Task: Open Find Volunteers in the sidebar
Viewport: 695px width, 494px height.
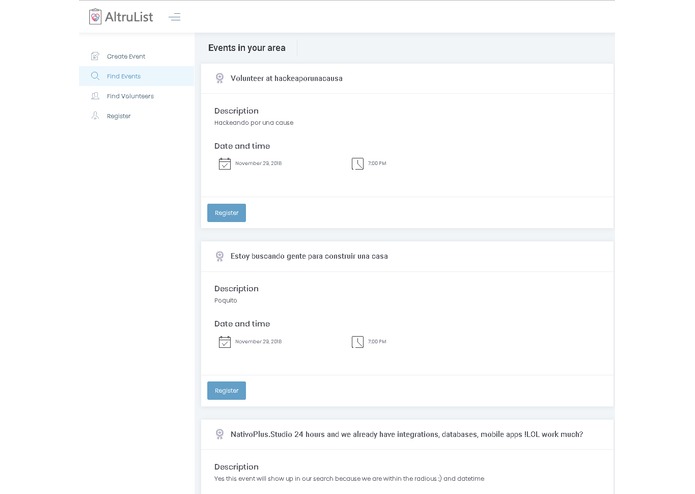Action: (137, 96)
